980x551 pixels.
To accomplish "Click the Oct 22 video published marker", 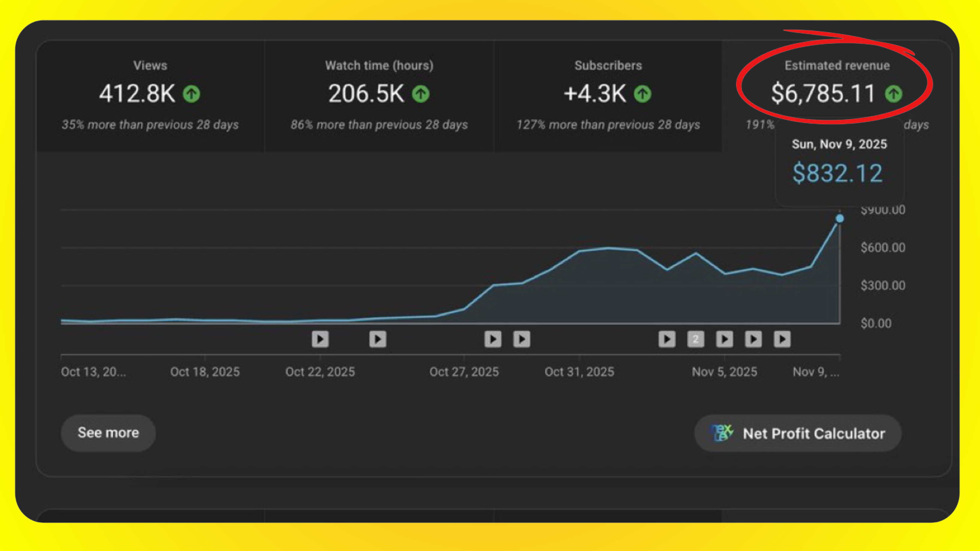I will [320, 339].
